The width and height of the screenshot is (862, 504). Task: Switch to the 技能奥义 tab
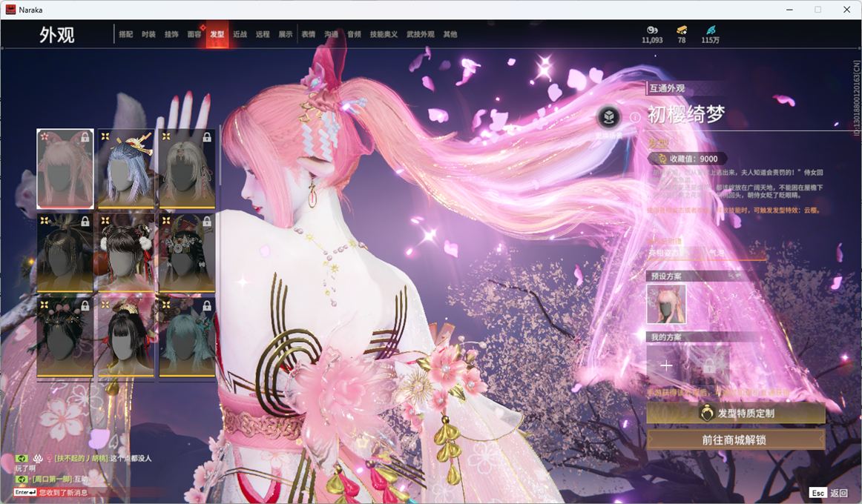384,34
